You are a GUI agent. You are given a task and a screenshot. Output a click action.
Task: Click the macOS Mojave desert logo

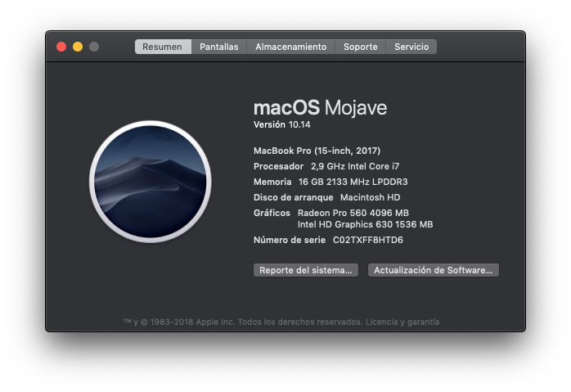pos(151,182)
